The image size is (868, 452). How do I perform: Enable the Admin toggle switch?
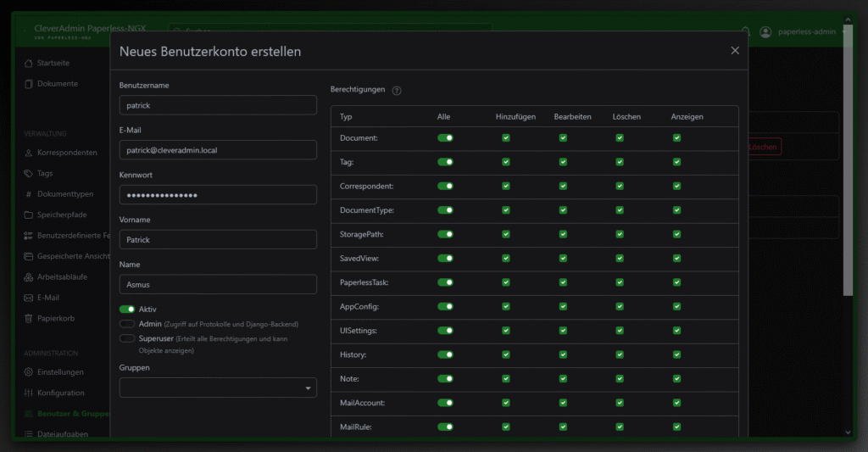coord(127,324)
